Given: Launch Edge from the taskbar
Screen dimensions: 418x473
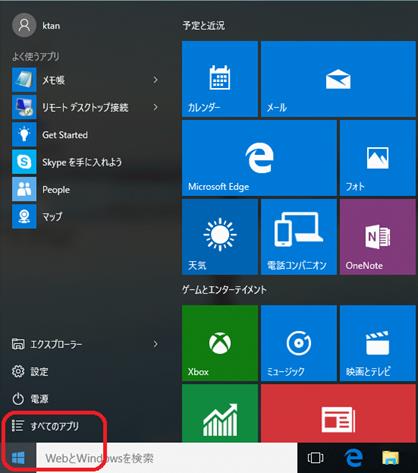Looking at the screenshot, I should 353,458.
